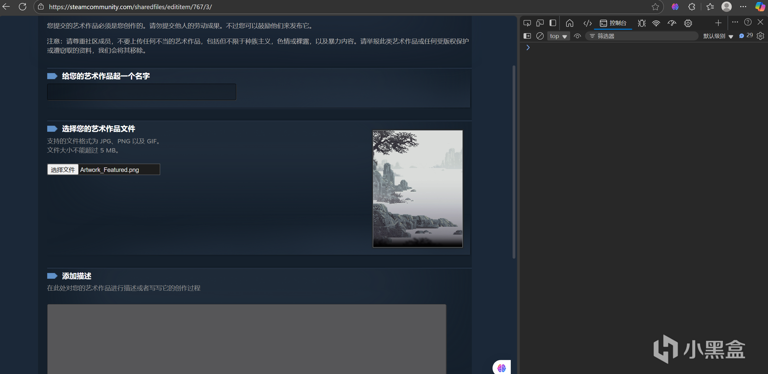Open the browser extensions puzzle icon
The image size is (768, 374).
point(692,7)
